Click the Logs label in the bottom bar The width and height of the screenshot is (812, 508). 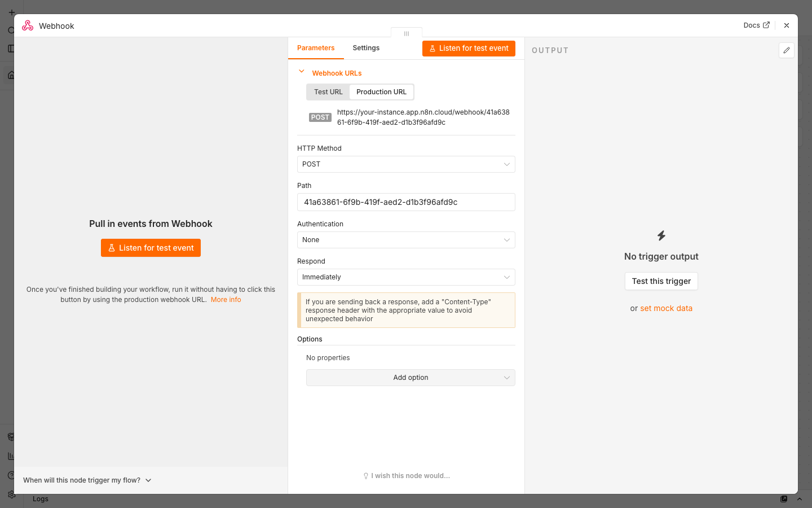[x=41, y=499]
